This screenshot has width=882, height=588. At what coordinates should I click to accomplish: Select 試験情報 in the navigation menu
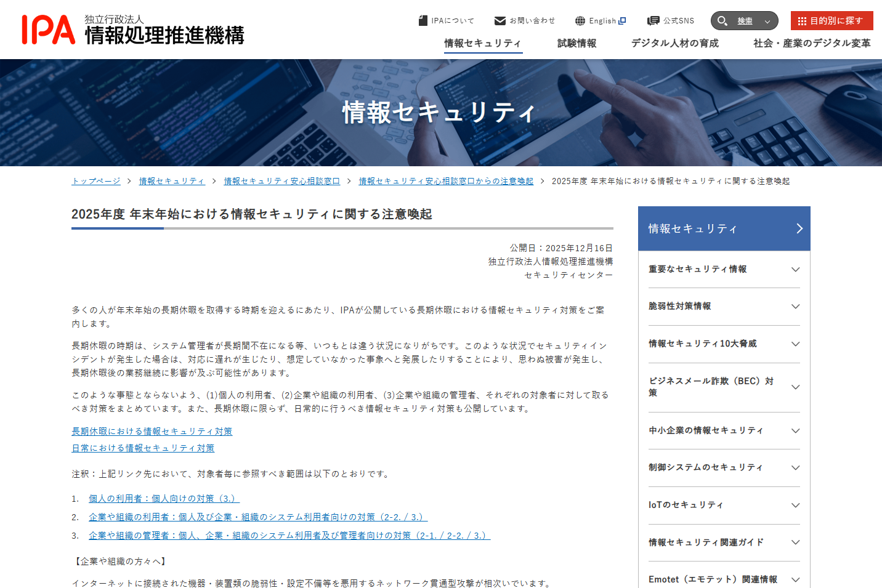point(577,43)
